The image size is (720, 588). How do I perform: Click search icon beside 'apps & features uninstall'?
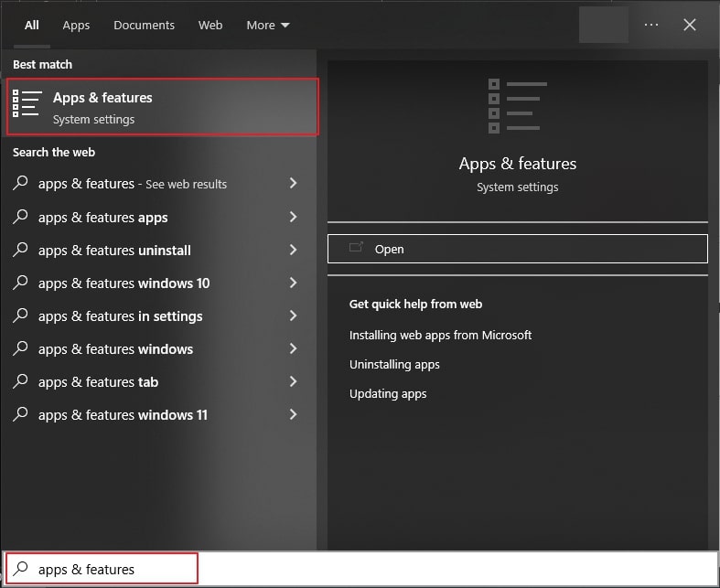pos(20,250)
